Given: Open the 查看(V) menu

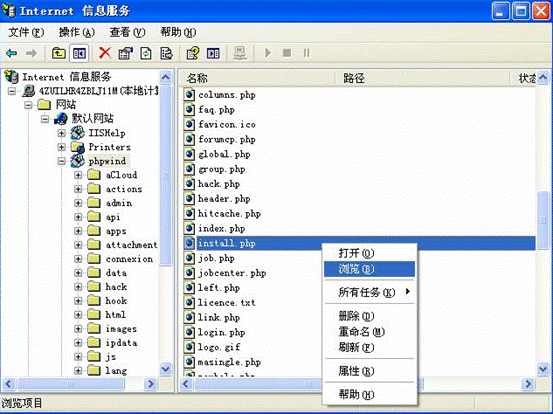Looking at the screenshot, I should tap(127, 32).
